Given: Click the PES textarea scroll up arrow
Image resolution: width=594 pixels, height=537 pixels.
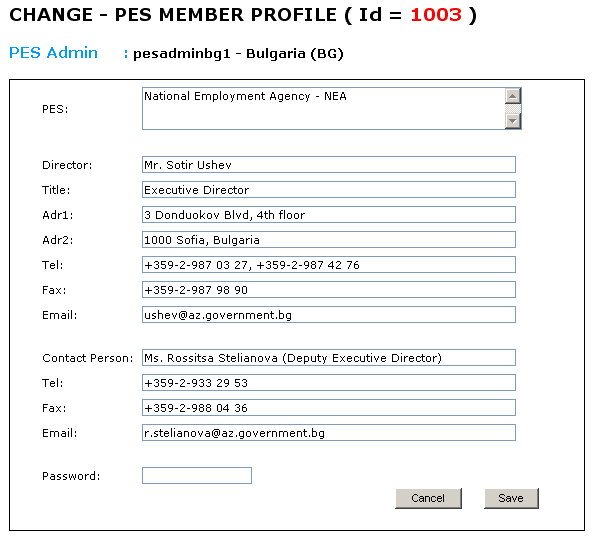Looking at the screenshot, I should (513, 96).
